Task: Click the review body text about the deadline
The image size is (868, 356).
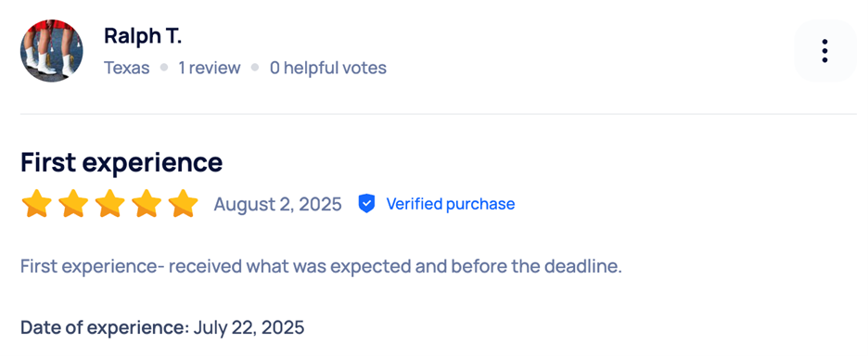Action: [x=322, y=266]
